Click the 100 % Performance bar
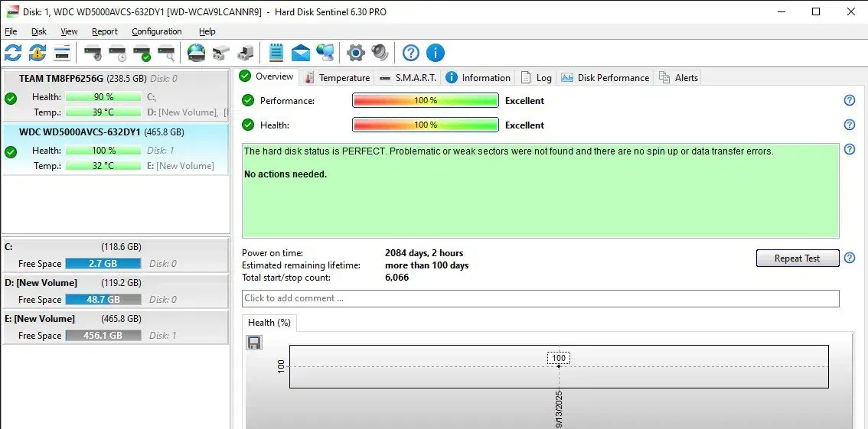This screenshot has width=868, height=429. coord(426,101)
